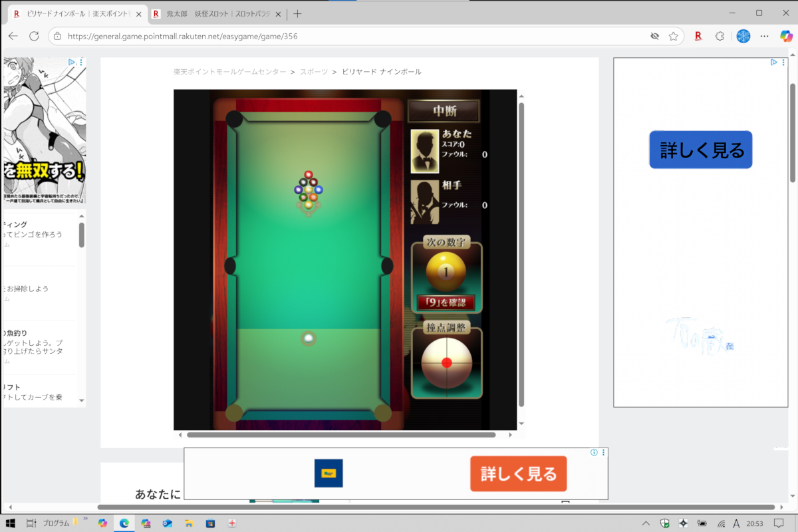
Task: Open the Windows Start menu
Action: coord(11,523)
